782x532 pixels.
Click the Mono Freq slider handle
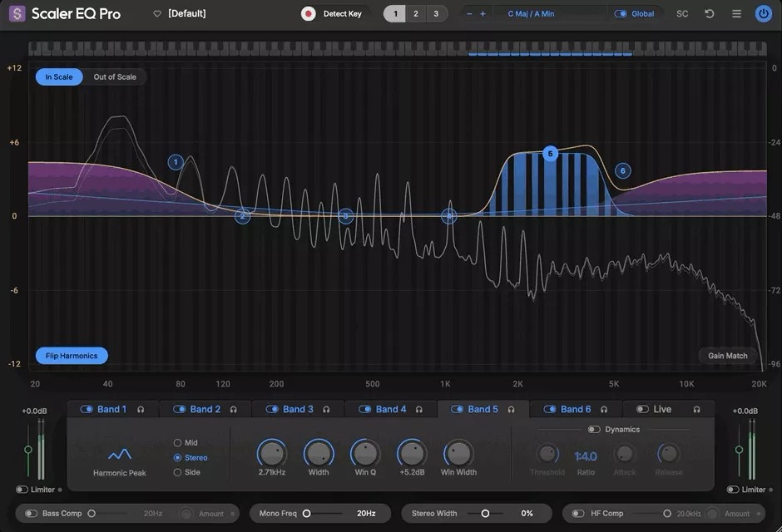tap(307, 514)
